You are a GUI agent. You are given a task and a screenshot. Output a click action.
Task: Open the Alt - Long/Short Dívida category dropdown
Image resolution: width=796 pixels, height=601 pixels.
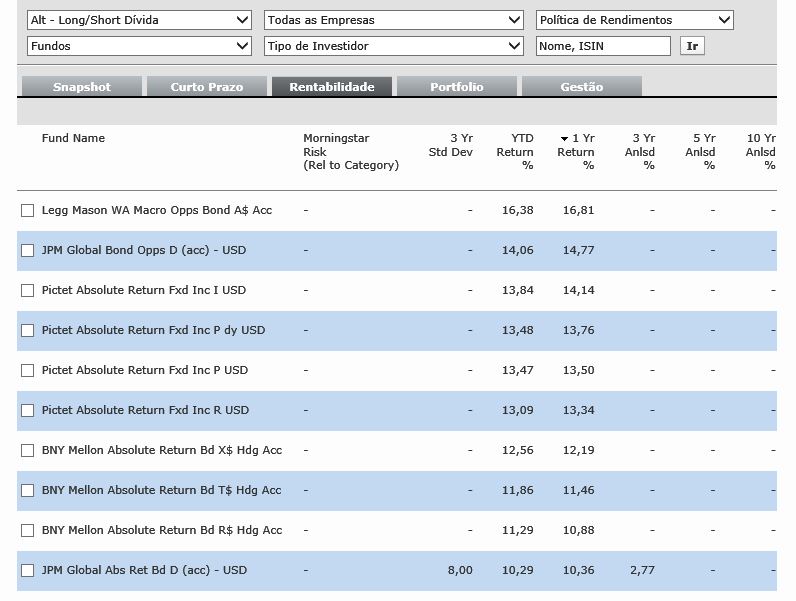pos(139,20)
